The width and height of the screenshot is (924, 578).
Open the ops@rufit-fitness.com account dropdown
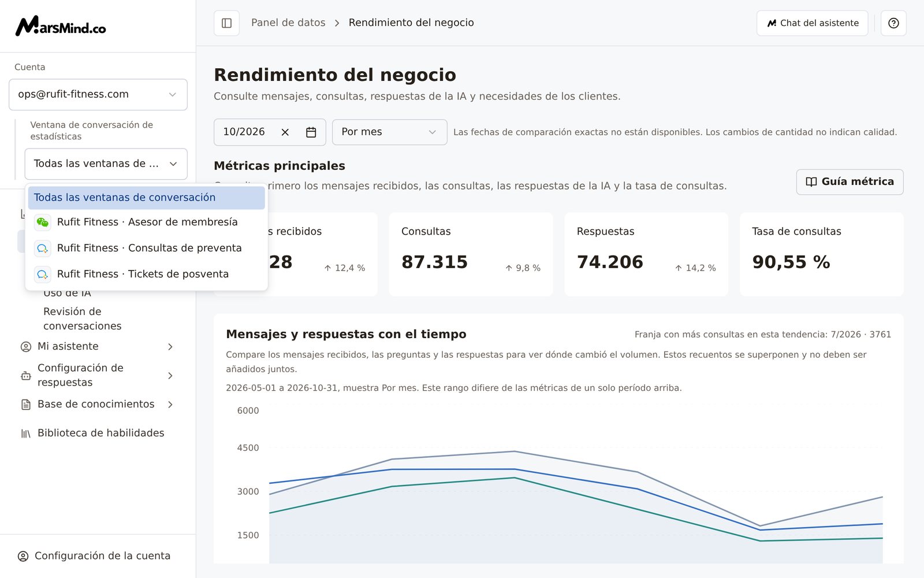point(98,95)
